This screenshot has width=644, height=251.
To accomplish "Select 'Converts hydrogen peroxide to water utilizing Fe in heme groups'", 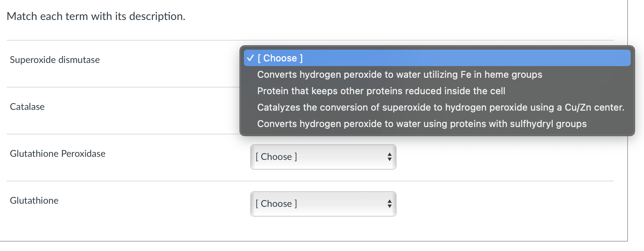I will point(399,74).
